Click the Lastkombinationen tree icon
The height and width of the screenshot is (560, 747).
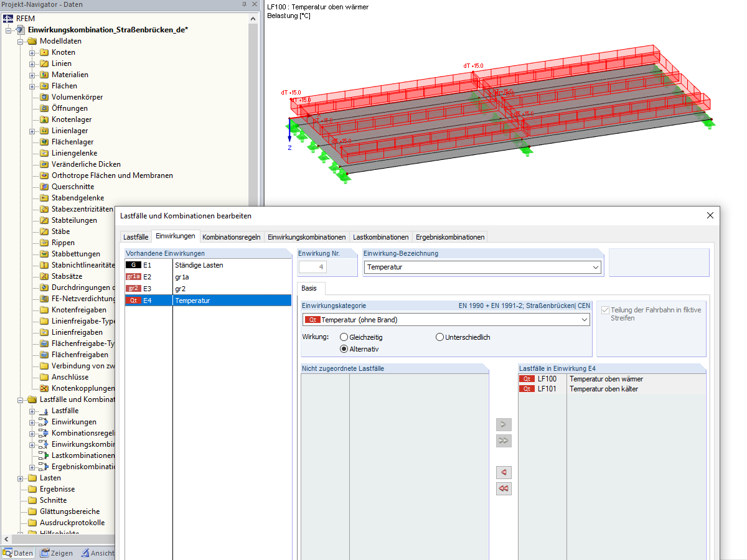[44, 455]
